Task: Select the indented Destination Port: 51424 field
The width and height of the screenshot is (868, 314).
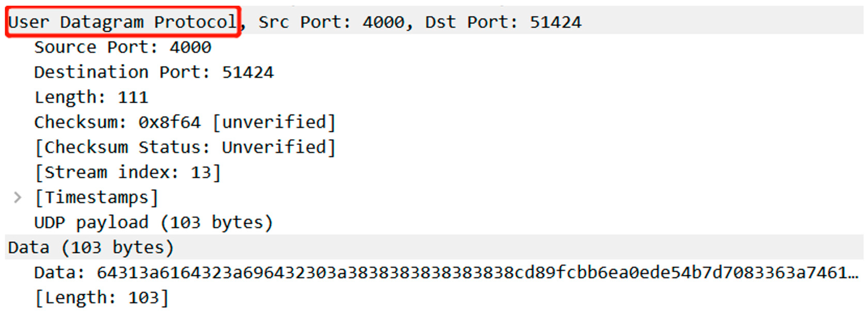Action: coord(154,72)
